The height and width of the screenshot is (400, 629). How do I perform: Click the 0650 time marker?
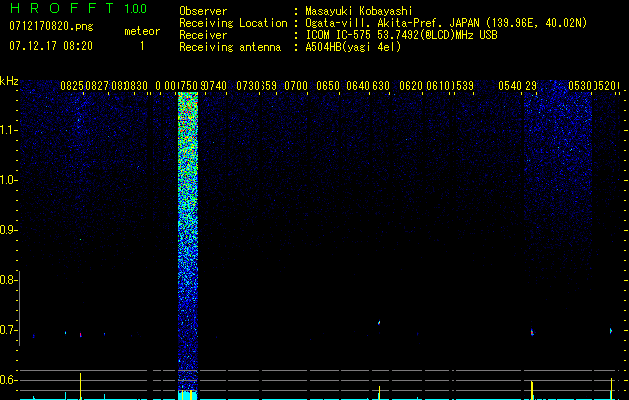(x=328, y=86)
